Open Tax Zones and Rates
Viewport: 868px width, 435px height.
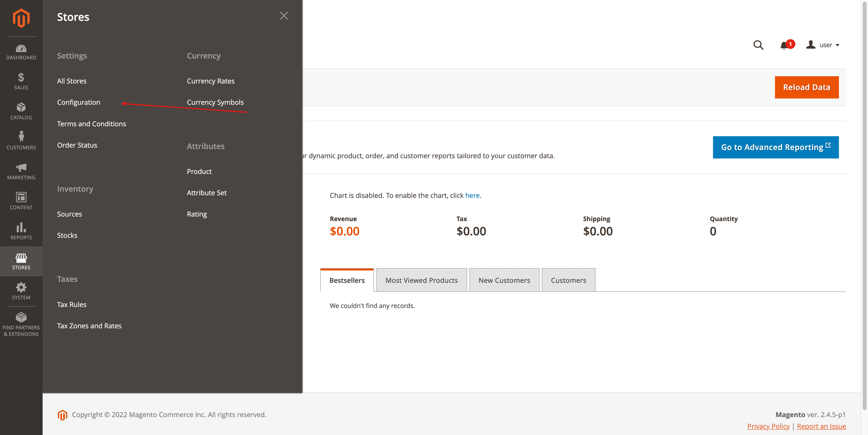(89, 326)
